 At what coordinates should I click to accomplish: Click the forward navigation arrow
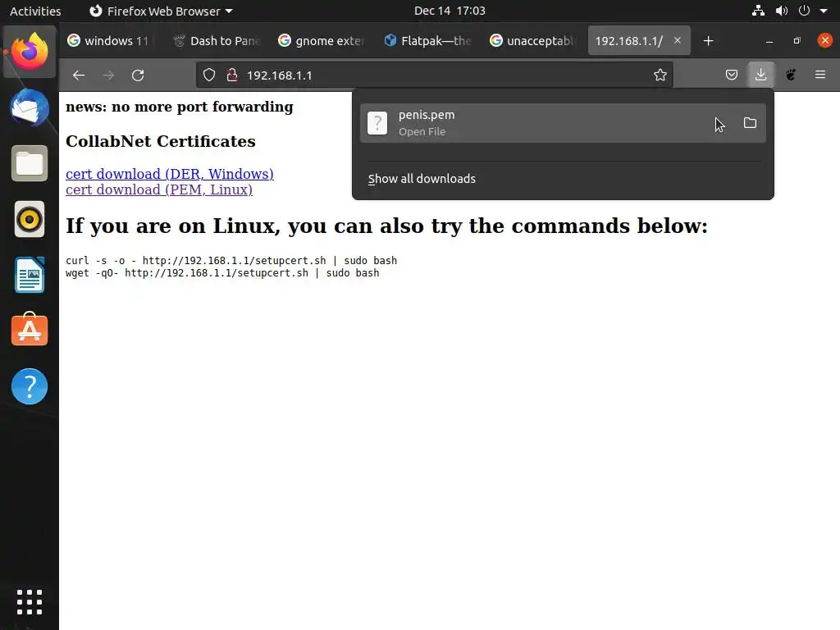pyautogui.click(x=108, y=75)
